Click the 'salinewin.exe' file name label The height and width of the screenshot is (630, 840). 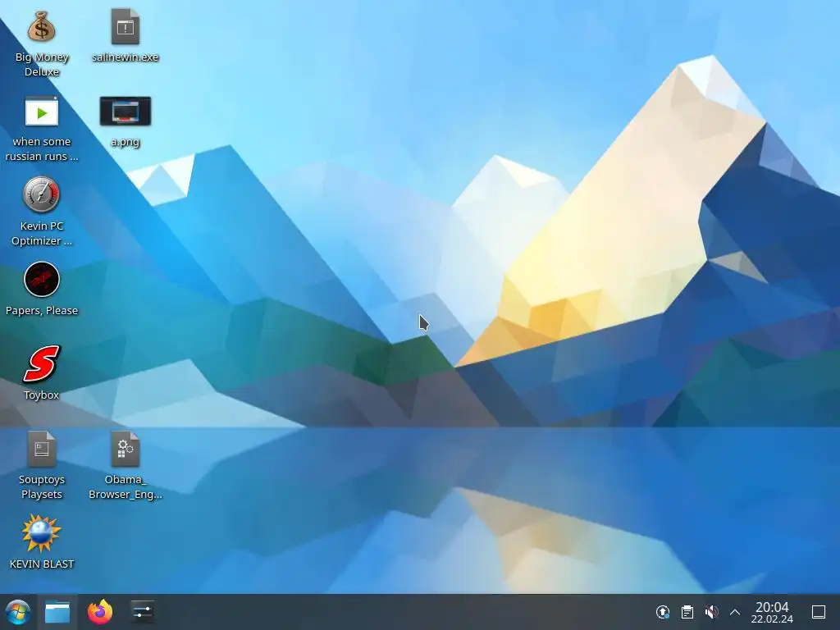point(126,57)
